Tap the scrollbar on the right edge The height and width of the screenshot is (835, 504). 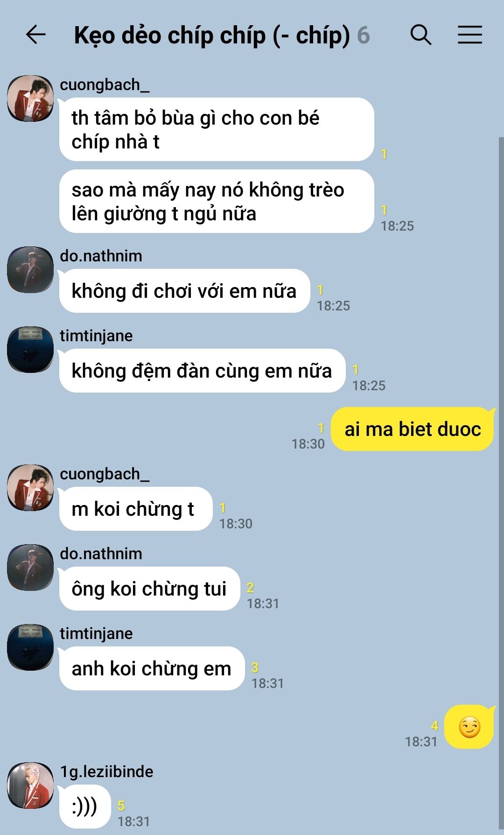pos(501,485)
